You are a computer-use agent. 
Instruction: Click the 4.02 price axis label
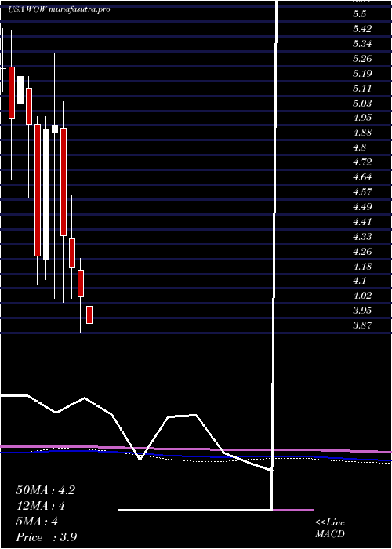click(x=362, y=296)
